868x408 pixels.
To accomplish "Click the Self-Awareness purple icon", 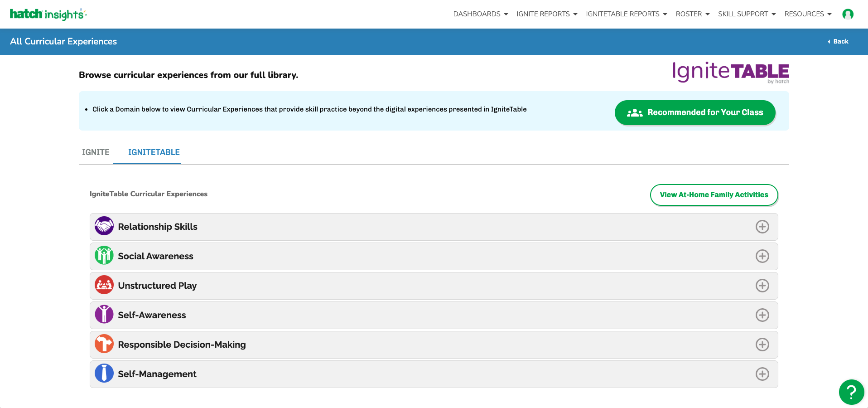I will point(104,314).
